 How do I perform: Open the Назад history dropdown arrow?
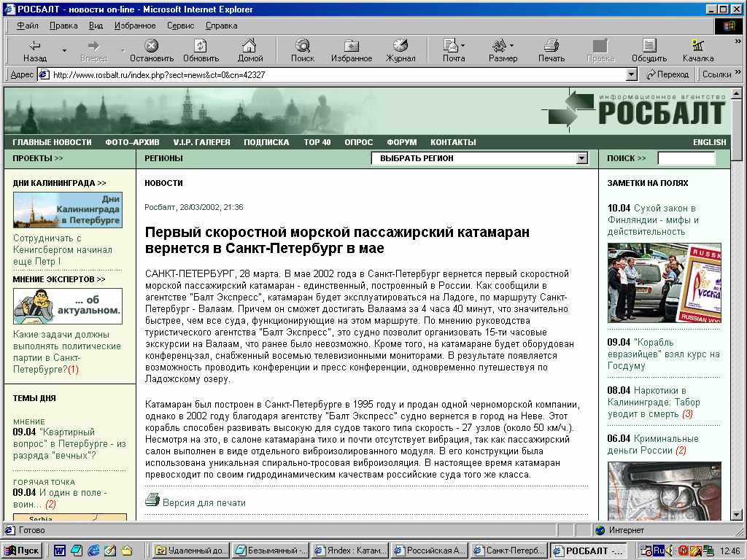[x=64, y=50]
